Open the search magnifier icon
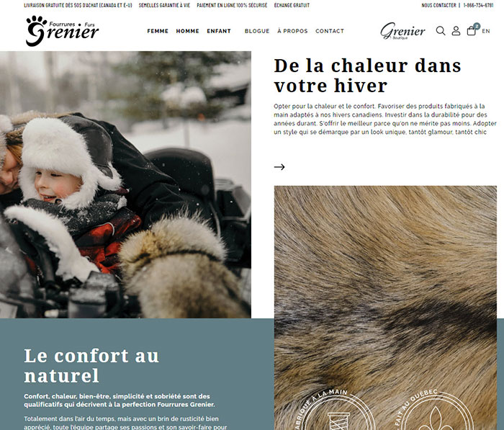 coord(441,31)
